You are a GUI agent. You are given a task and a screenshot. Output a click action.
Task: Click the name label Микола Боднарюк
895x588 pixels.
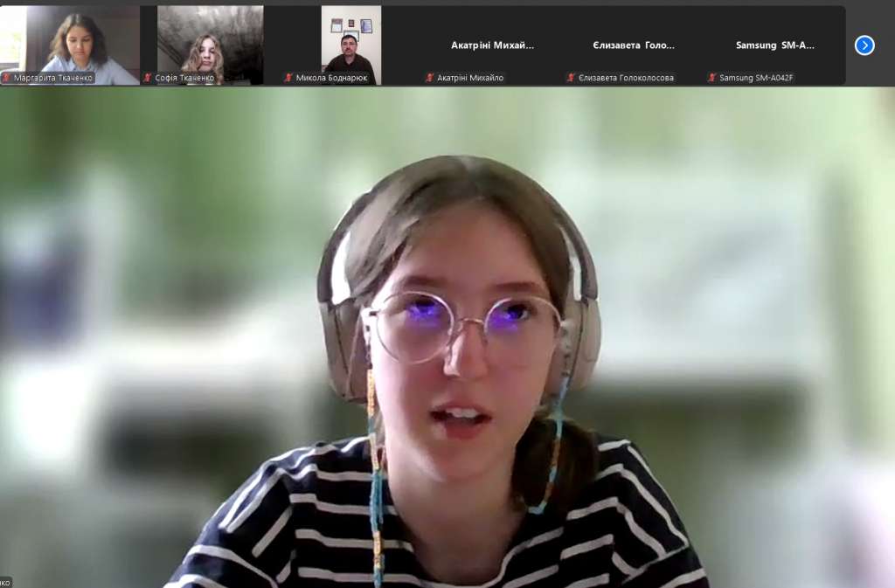pyautogui.click(x=331, y=78)
